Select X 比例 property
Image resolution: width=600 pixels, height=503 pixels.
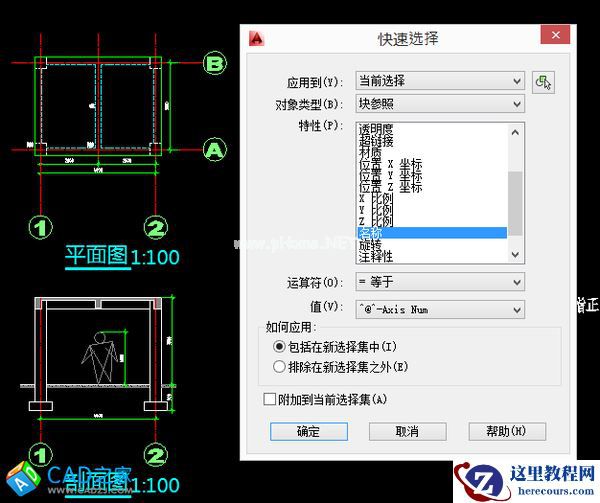[432, 199]
